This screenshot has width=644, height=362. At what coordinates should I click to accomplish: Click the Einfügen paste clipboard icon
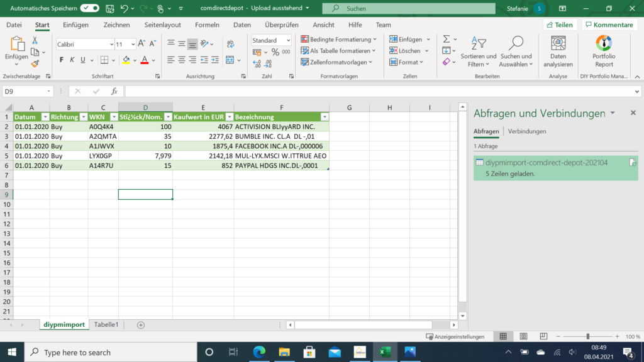(x=16, y=45)
